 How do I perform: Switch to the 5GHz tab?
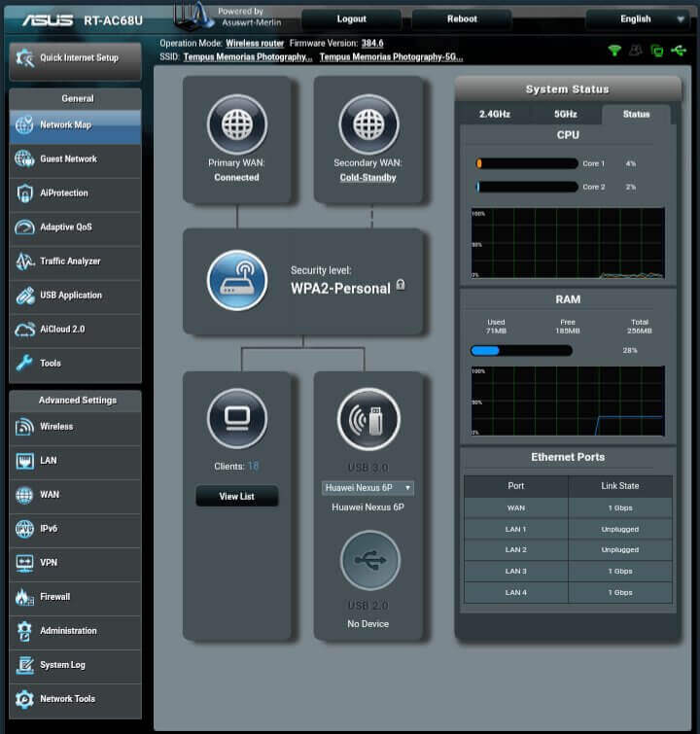[565, 114]
